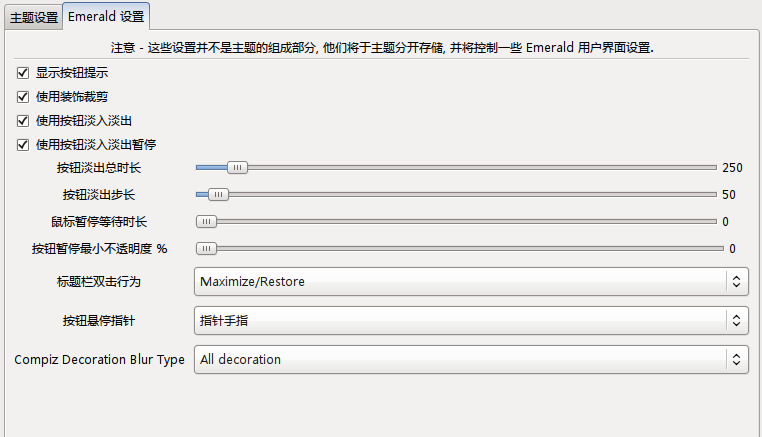The image size is (762, 437).
Task: Toggle 使用按钮淡入淡出暂停 checkbox
Action: click(23, 145)
